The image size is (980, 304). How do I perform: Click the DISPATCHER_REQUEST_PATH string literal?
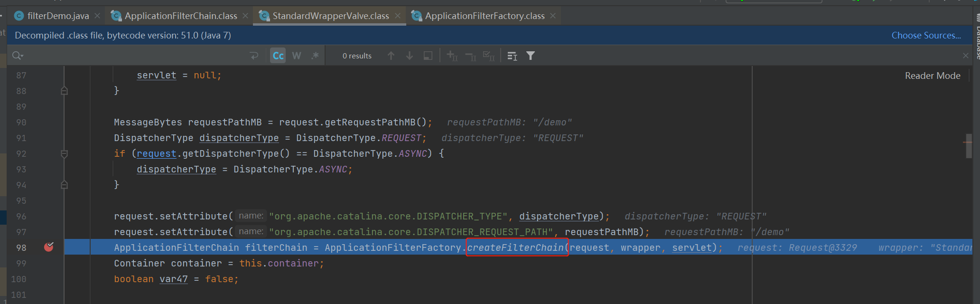(411, 232)
